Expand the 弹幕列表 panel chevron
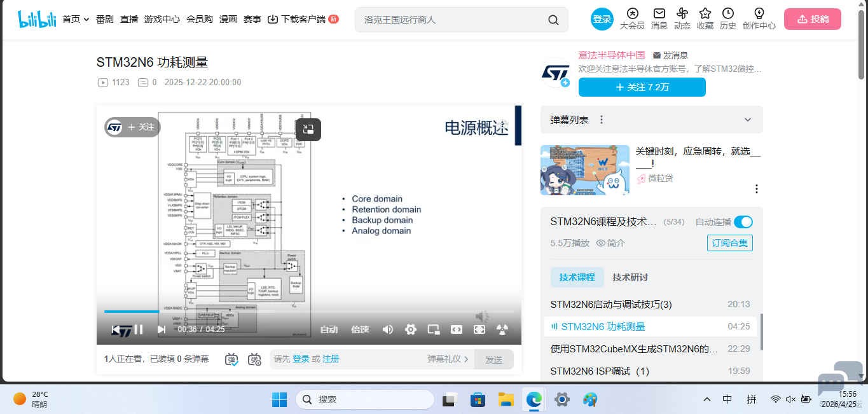 click(x=748, y=120)
